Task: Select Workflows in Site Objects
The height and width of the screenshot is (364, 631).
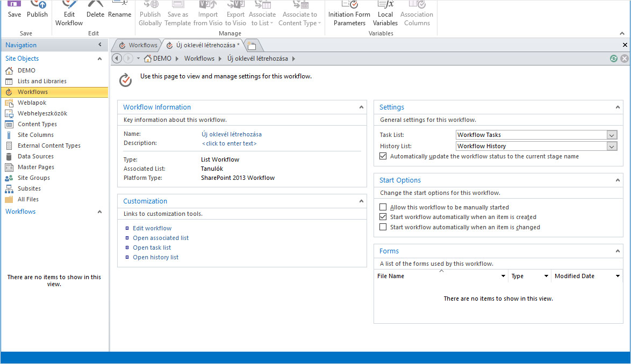Action: [x=54, y=92]
